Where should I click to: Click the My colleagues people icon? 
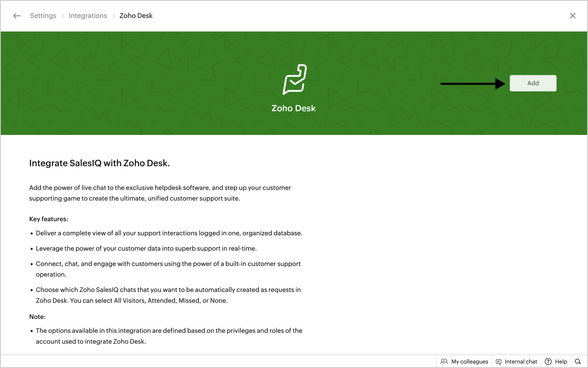click(x=444, y=361)
